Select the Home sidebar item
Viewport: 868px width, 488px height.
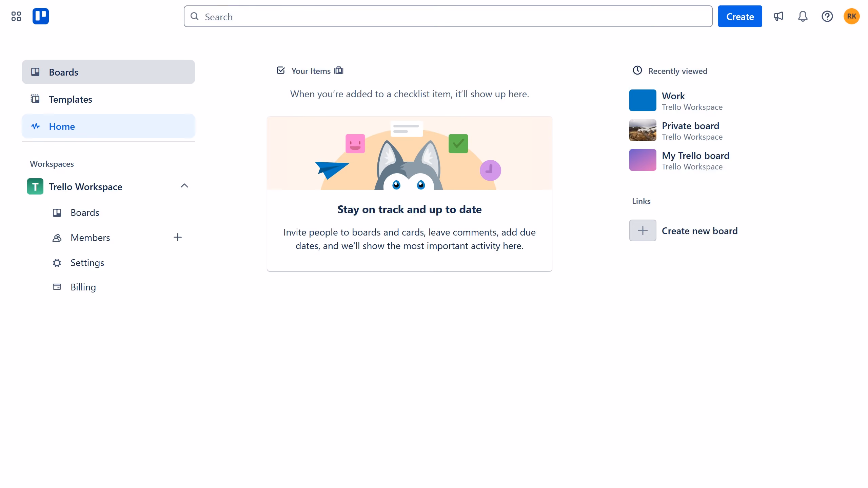point(108,126)
